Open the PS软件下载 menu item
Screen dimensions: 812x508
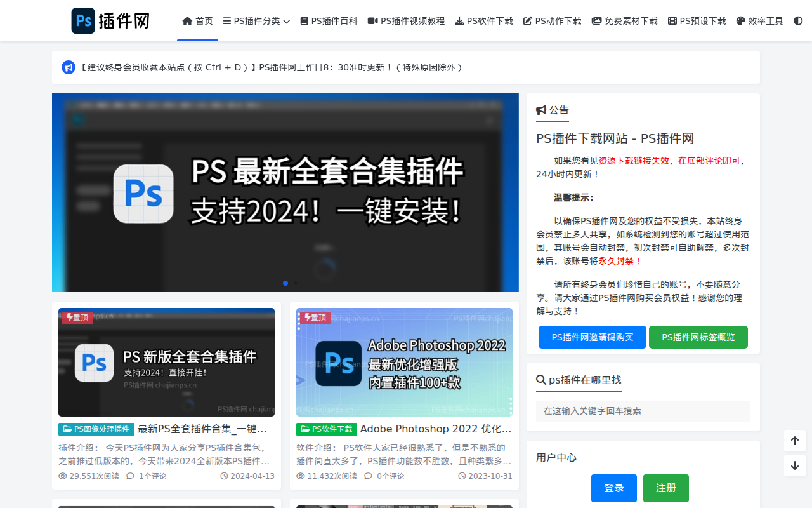click(484, 21)
